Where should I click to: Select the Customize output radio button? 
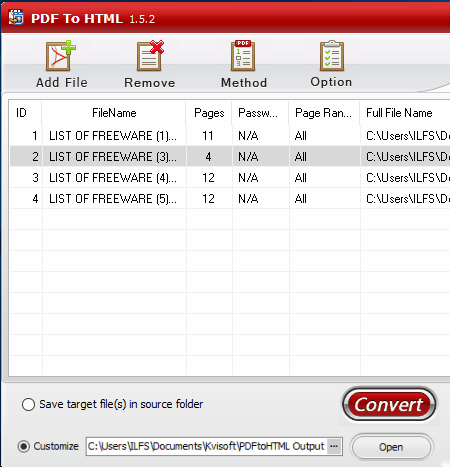click(x=24, y=446)
